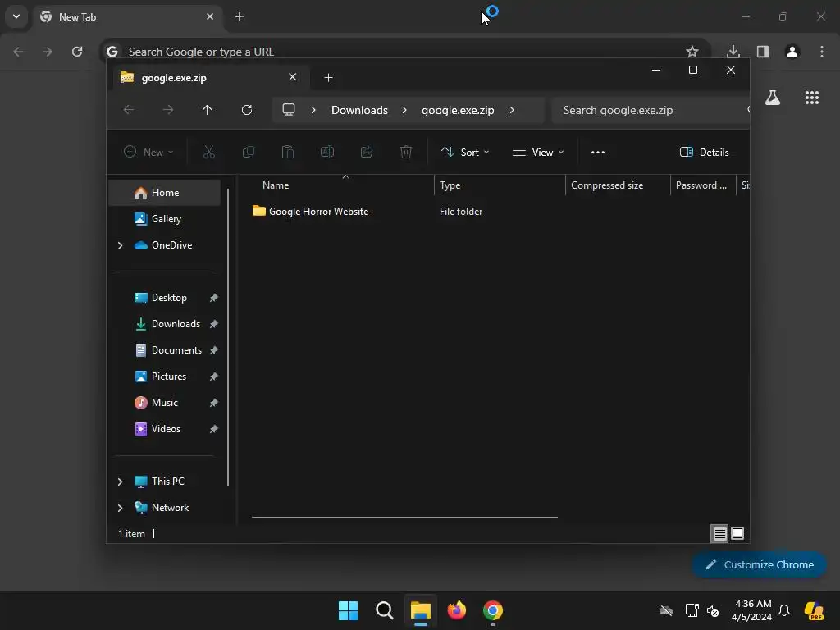Click the Paste clipboard icon in Explorer toolbar
This screenshot has height=630, width=840.
288,152
